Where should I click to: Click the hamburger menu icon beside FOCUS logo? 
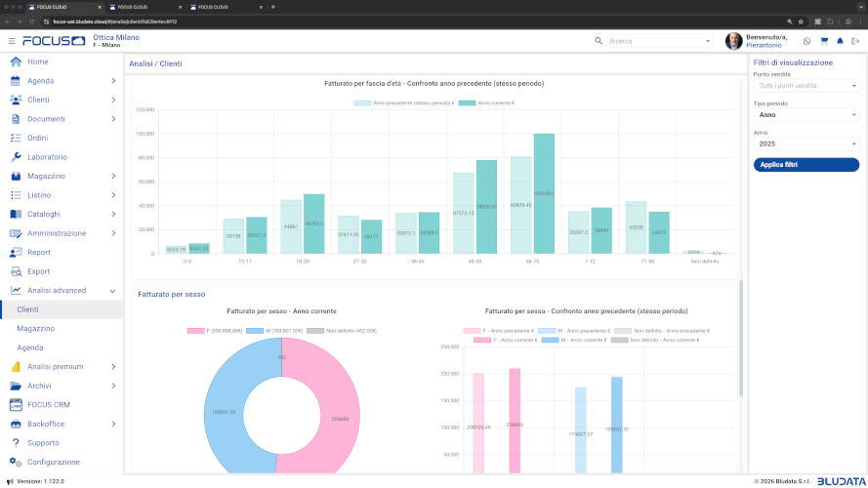click(12, 41)
